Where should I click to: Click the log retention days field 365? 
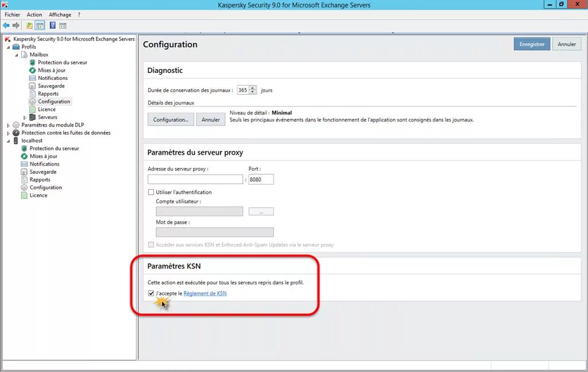pos(243,90)
